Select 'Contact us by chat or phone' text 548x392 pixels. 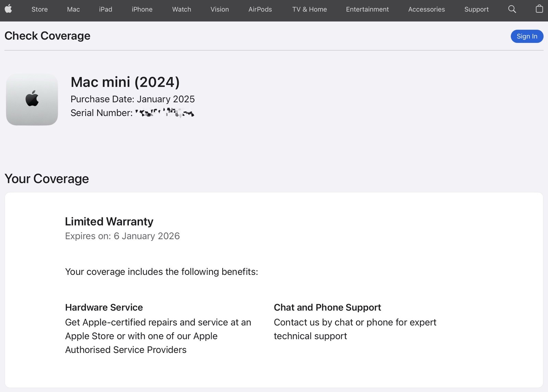(x=355, y=329)
